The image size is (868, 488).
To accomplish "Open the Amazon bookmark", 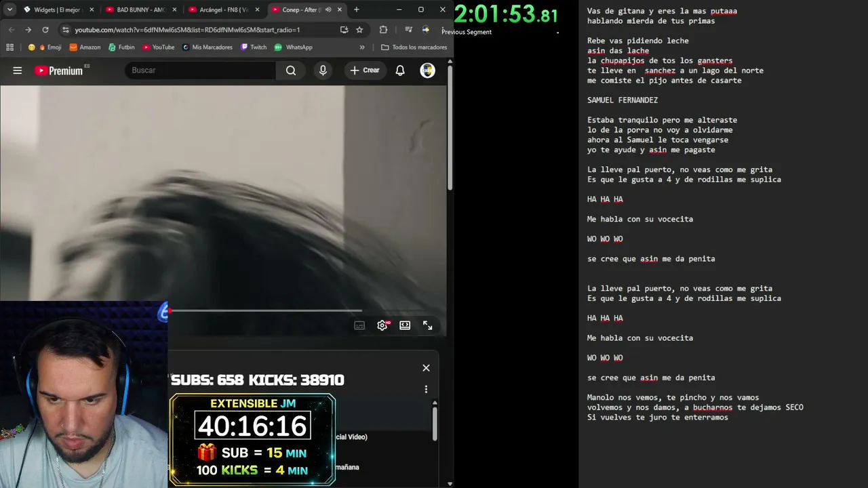I will [x=85, y=47].
